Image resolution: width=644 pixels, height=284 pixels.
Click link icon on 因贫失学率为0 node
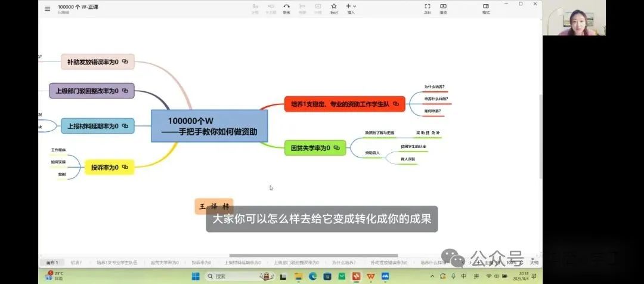coord(337,147)
